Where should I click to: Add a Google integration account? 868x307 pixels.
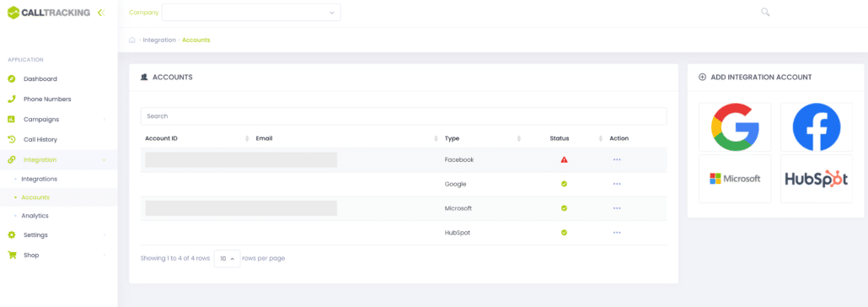[735, 127]
